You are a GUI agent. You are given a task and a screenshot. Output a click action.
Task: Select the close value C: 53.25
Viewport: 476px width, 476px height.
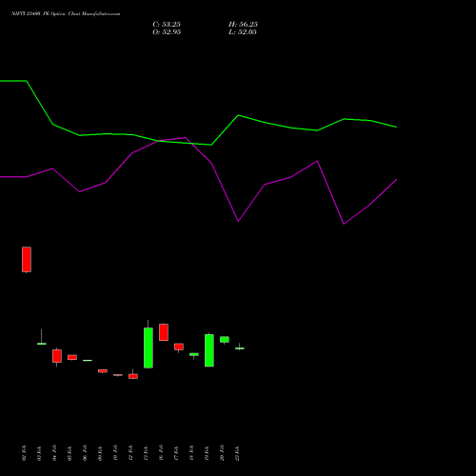coord(167,25)
